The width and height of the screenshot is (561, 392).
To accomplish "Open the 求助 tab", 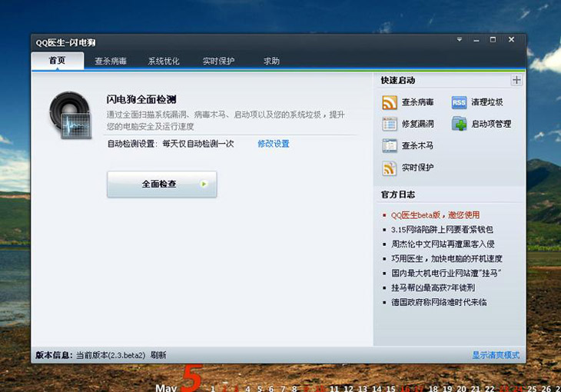I will [x=271, y=61].
